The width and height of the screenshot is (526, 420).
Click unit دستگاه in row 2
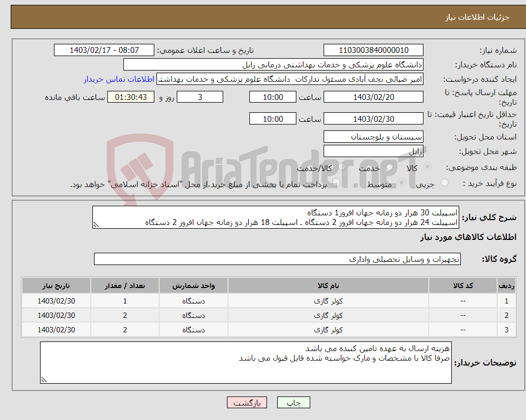coord(193,316)
